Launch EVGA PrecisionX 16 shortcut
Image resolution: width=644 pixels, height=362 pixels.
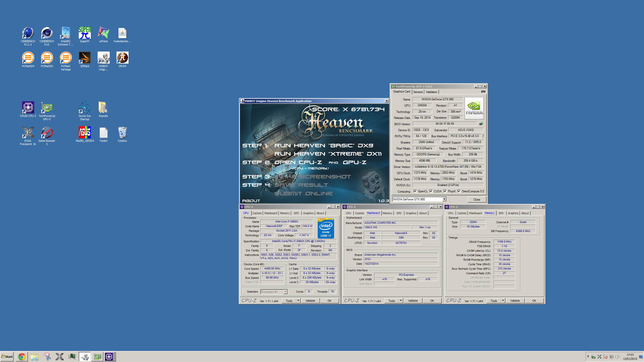click(28, 136)
